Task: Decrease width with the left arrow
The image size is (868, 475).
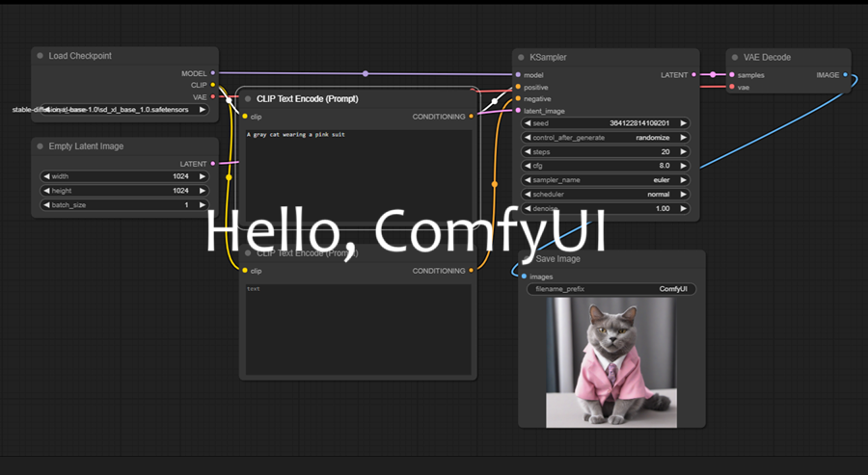Action: coord(46,176)
